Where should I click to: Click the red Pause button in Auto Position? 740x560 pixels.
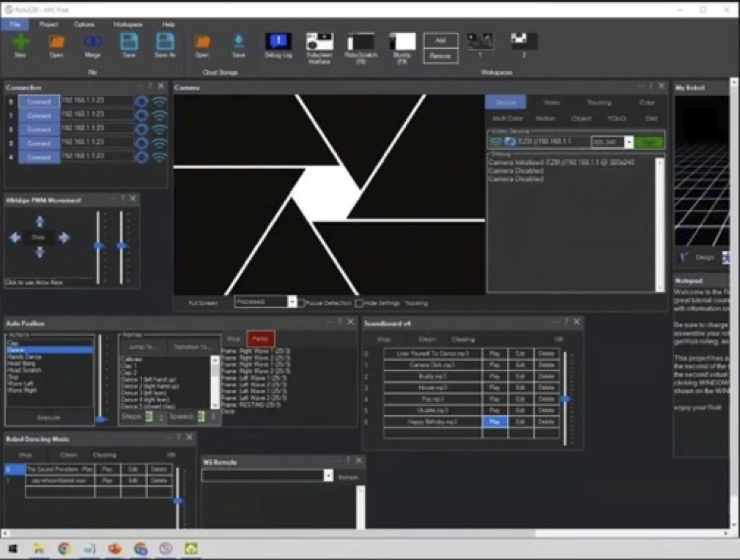260,338
